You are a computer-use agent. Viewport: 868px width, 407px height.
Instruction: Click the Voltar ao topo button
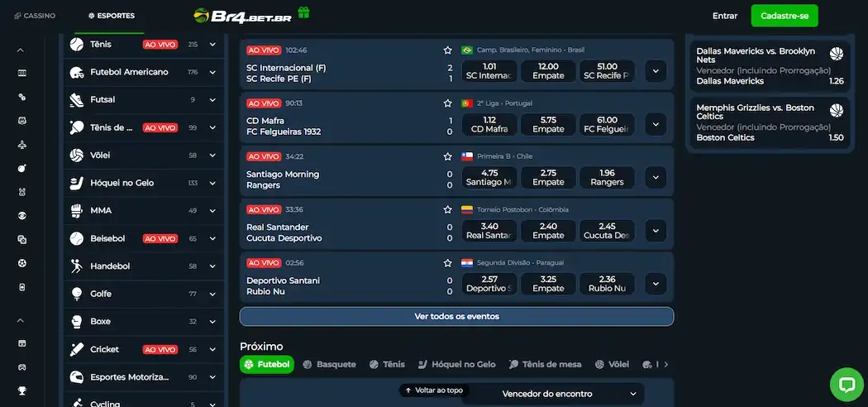click(x=435, y=390)
